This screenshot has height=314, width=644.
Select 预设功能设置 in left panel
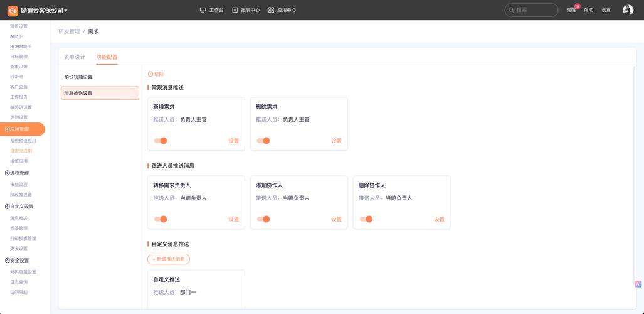click(78, 77)
